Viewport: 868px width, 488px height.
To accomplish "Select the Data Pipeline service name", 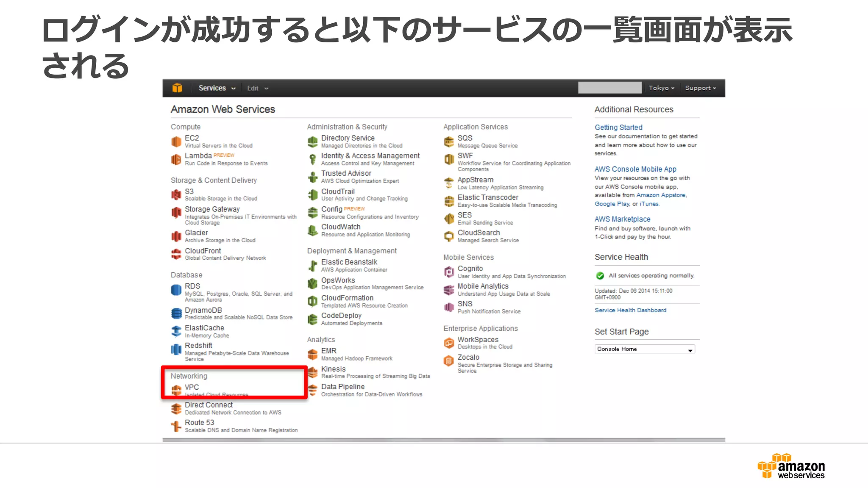I will [343, 387].
